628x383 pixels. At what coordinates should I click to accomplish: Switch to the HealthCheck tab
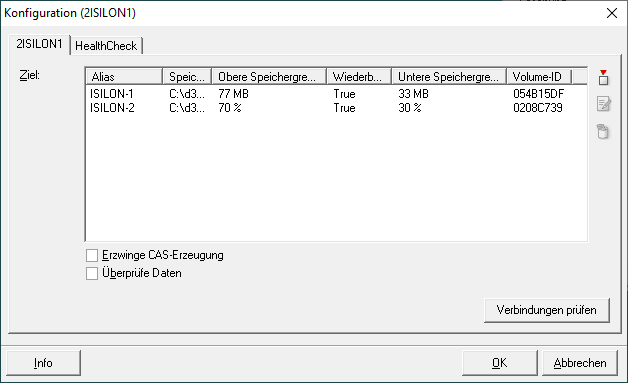(x=106, y=46)
